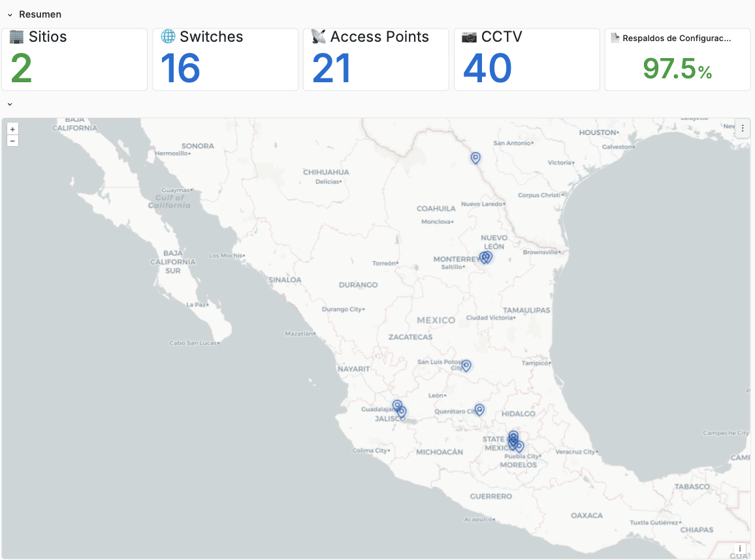Viewport: 755px width, 560px height.
Task: Collapse the unnamed row above the map
Action: (x=10, y=104)
